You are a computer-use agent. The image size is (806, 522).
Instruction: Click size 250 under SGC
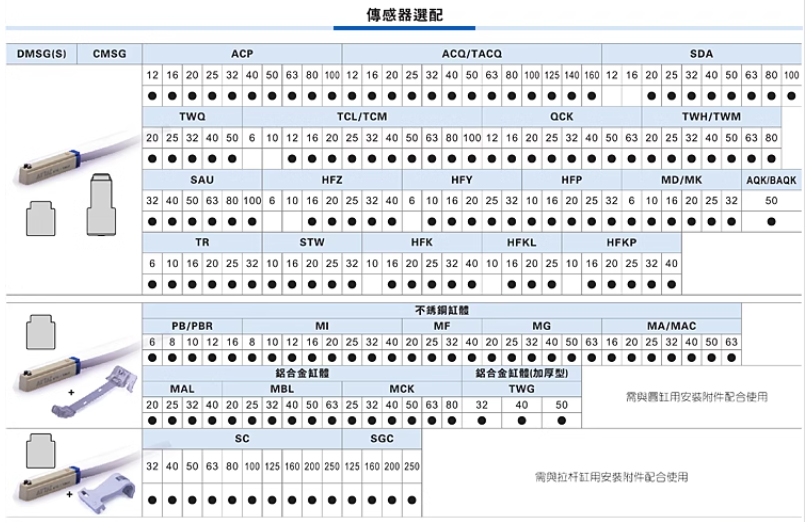pos(412,466)
